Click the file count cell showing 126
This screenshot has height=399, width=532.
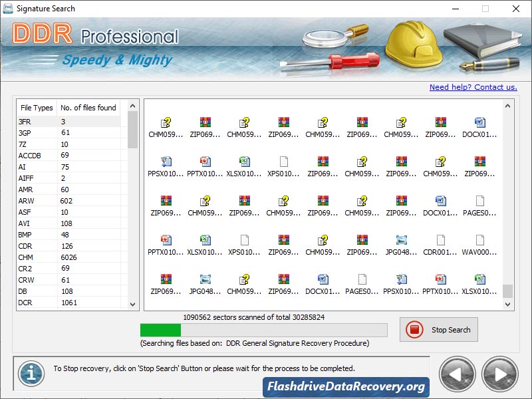89,246
